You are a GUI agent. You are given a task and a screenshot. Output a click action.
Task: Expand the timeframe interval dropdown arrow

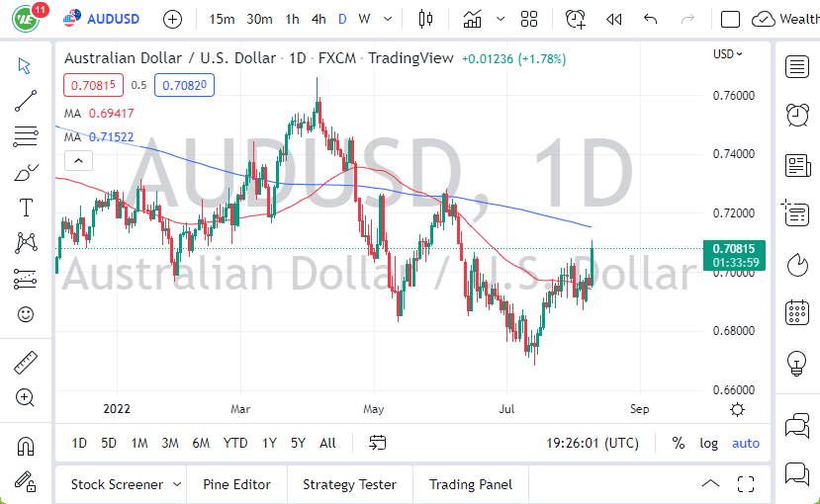[x=387, y=19]
